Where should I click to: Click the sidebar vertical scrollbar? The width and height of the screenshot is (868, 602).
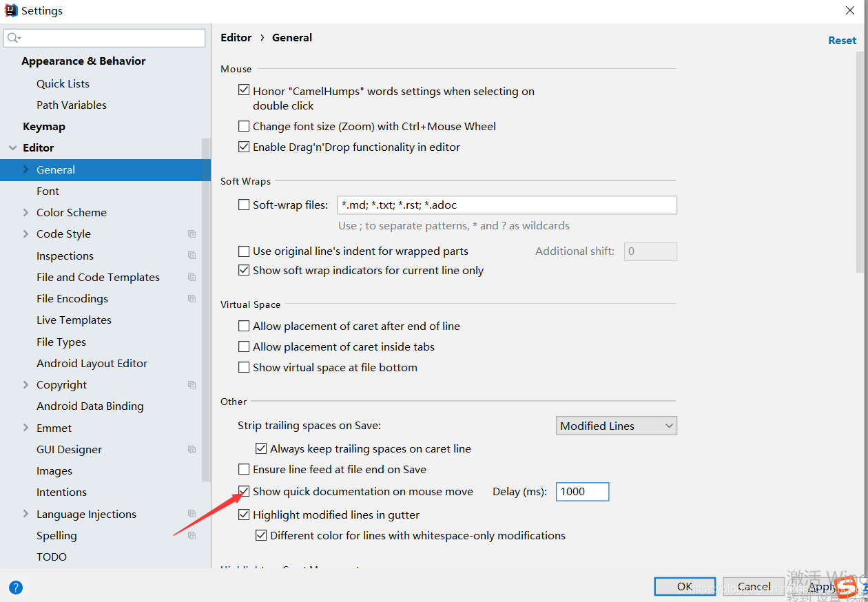pos(205,310)
